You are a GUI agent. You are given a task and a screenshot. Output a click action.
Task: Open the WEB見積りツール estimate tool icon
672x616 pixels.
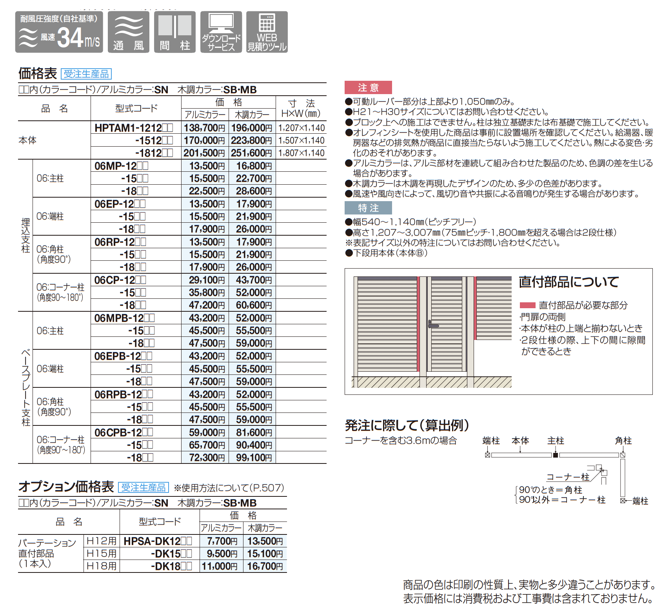coord(267,32)
